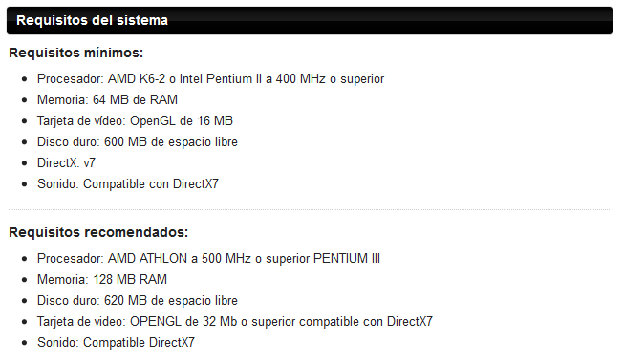The width and height of the screenshot is (624, 364).
Task: Click 'Sonido: Compatible DirectX7' recommended item
Action: coord(116,343)
